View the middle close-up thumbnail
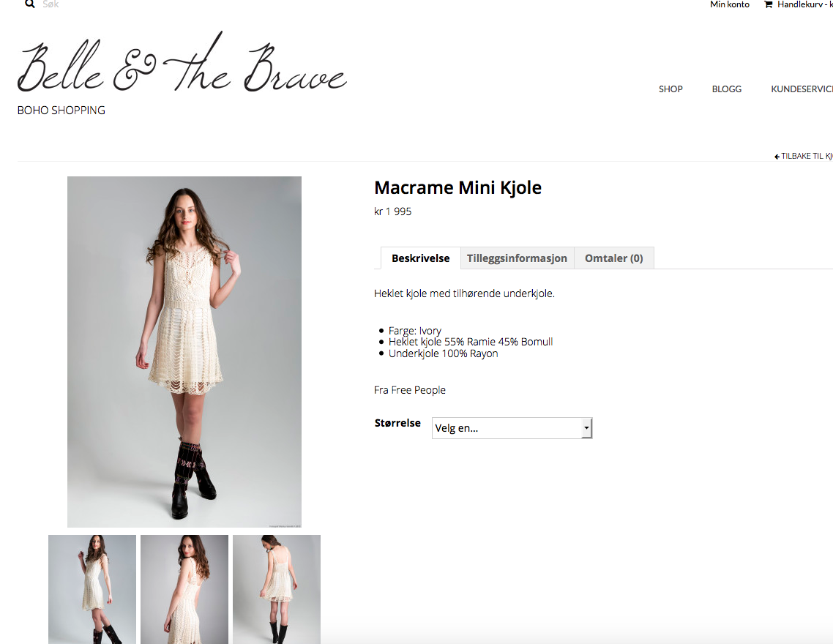Screen dimensions: 833x644 click(x=184, y=589)
